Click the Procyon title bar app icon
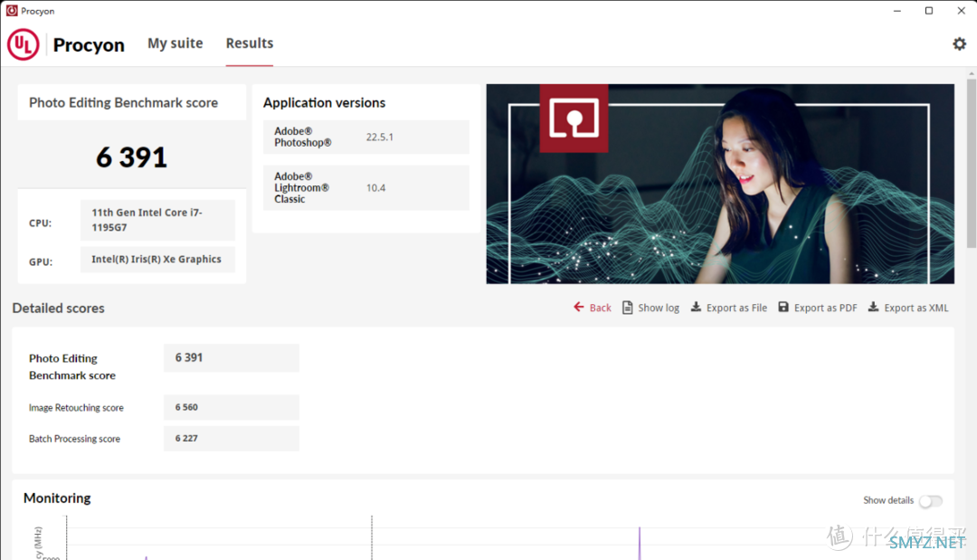The image size is (977, 560). [12, 11]
